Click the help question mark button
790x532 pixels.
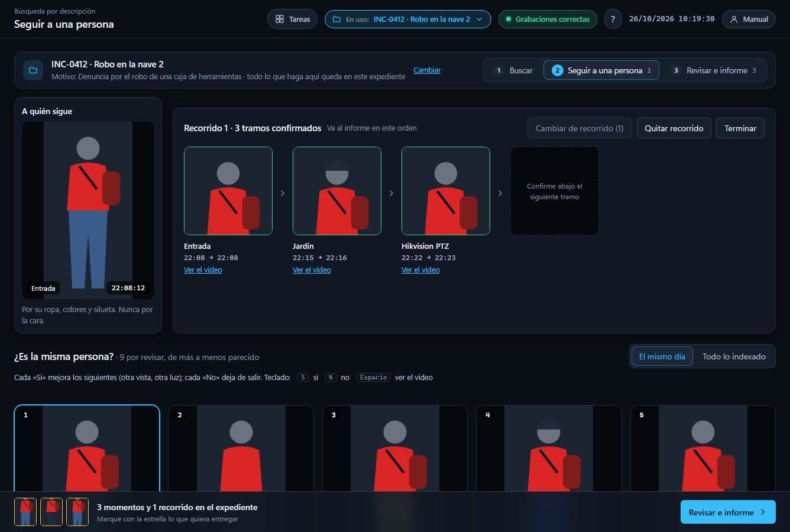point(613,19)
